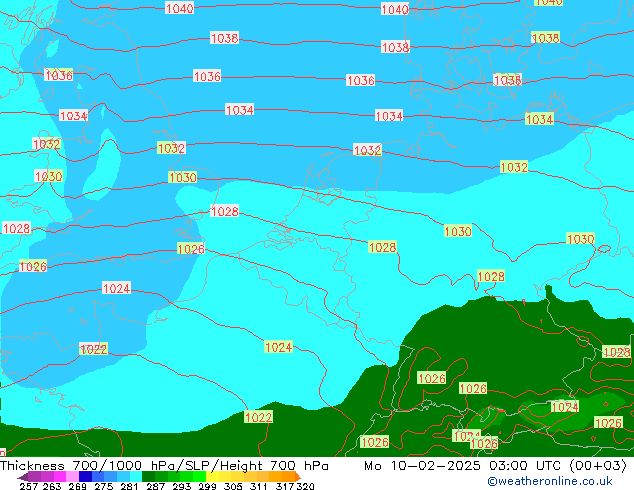Viewport: 634px width, 490px height.
Task: Click the legend value 320
Action: [305, 486]
